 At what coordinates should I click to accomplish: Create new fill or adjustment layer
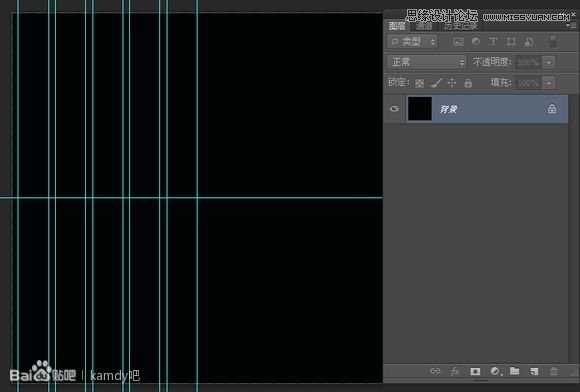point(495,371)
